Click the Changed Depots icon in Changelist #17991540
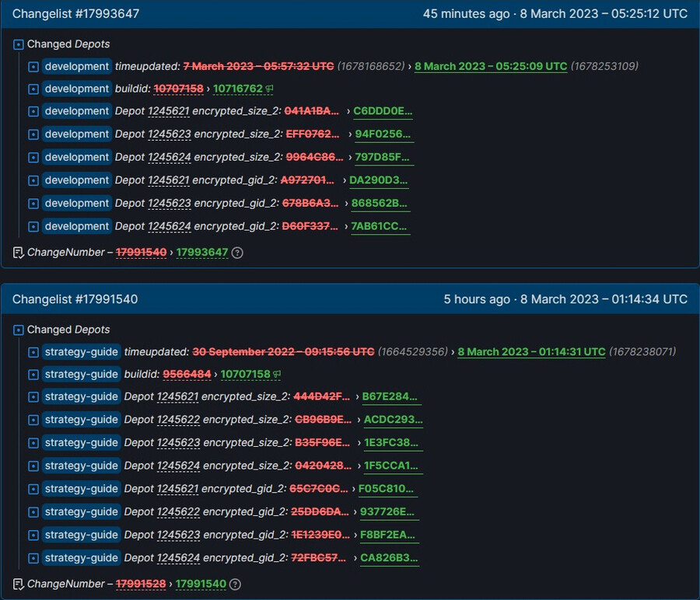700x600 pixels. click(17, 330)
